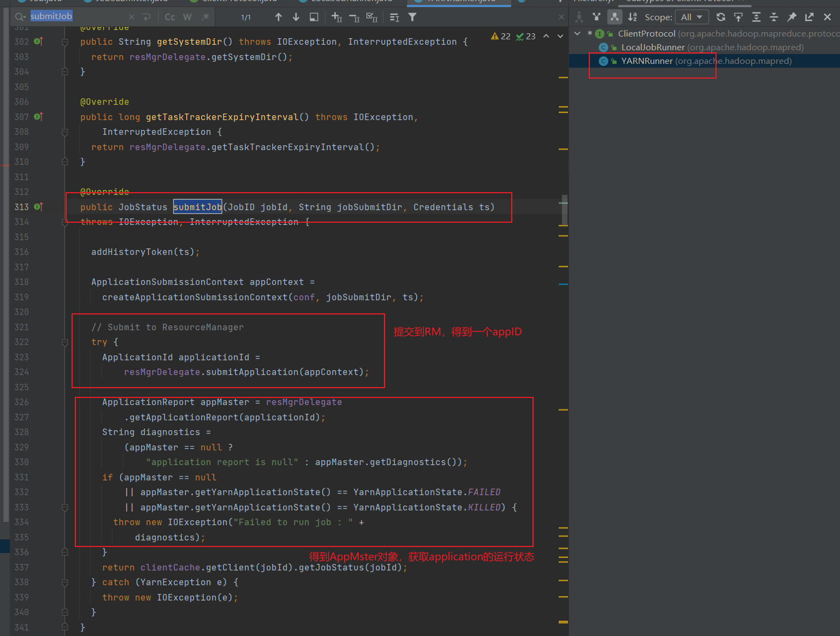Close the hierarchy panel
840x636 pixels.
pos(827,17)
